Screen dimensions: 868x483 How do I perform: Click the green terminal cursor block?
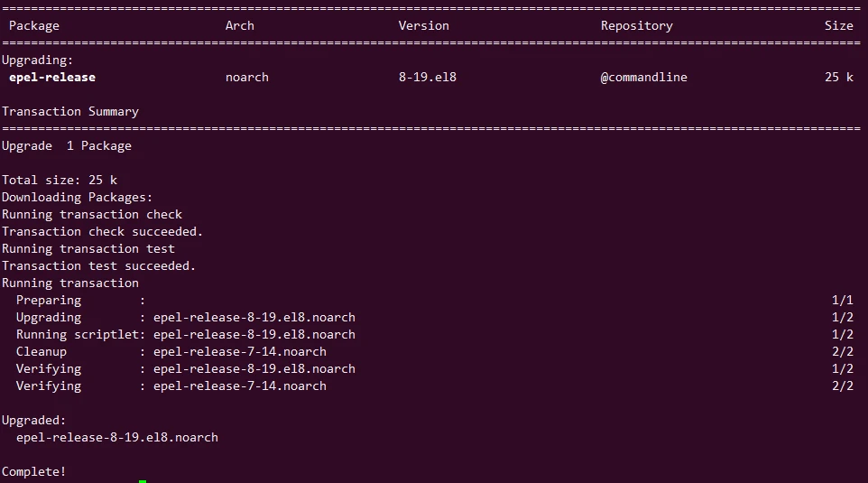[x=143, y=480]
